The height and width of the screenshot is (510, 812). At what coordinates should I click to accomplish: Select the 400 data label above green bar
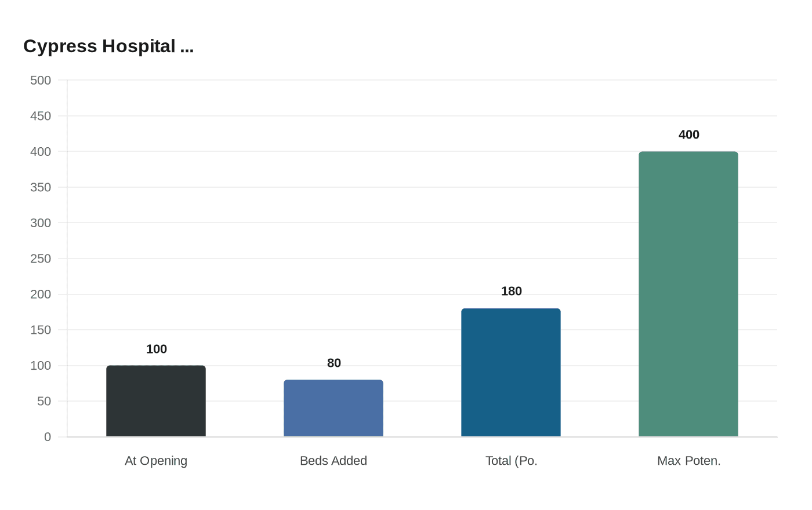point(689,134)
